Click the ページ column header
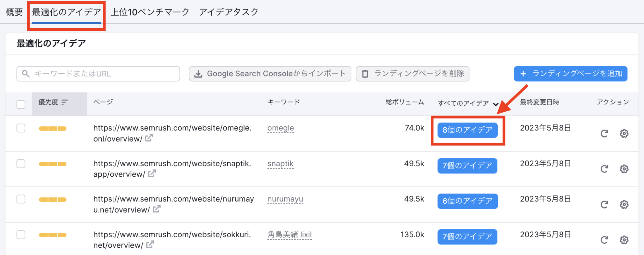 [x=103, y=102]
